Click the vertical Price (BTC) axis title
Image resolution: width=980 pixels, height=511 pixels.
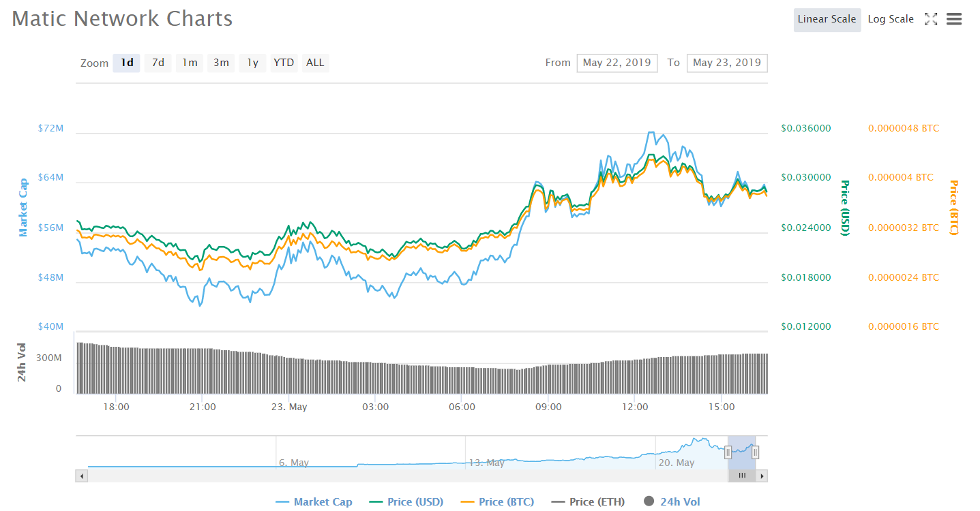tap(953, 208)
